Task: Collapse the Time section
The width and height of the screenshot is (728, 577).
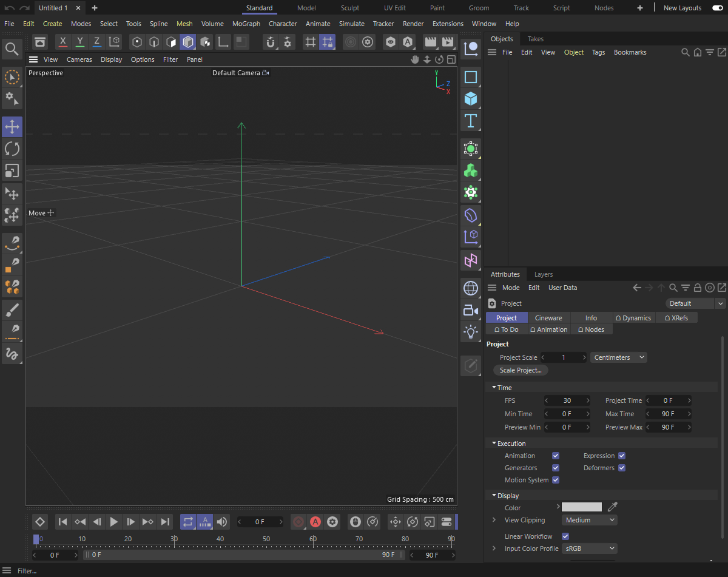Action: [x=494, y=388]
